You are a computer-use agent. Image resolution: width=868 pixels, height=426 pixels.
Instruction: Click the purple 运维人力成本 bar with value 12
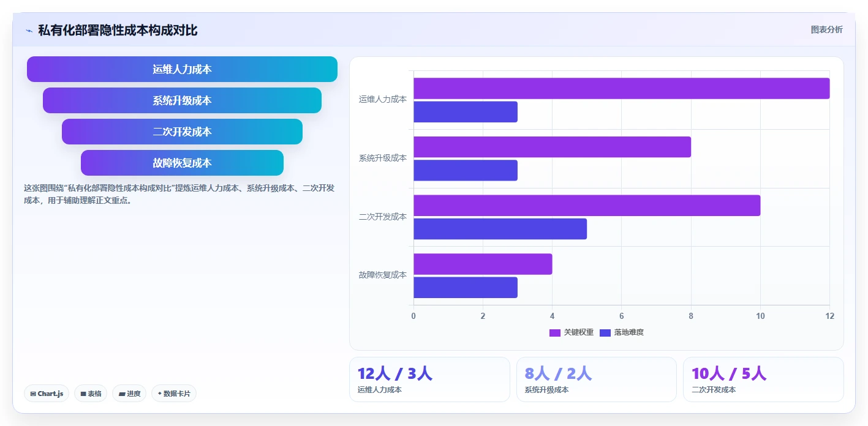(622, 88)
